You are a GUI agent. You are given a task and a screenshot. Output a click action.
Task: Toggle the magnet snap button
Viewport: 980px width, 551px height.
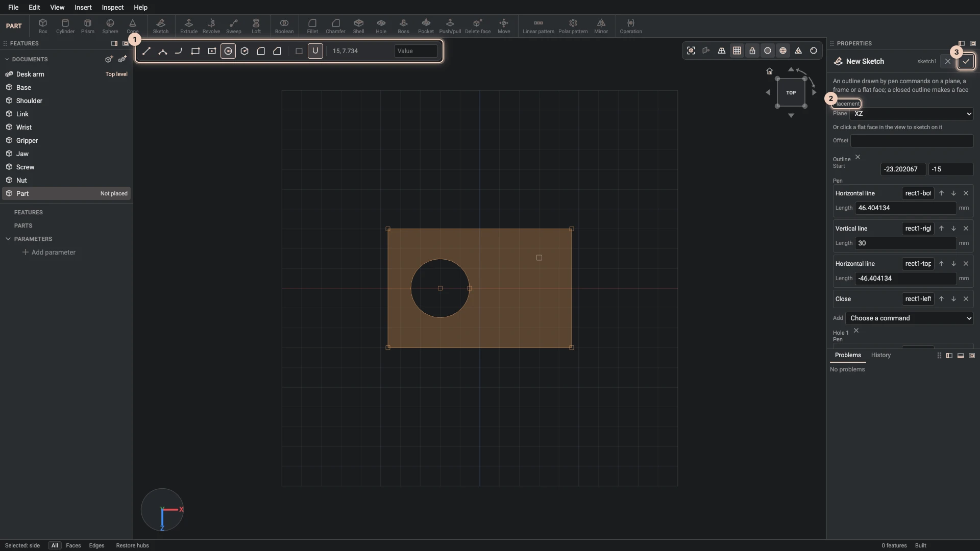click(x=315, y=51)
